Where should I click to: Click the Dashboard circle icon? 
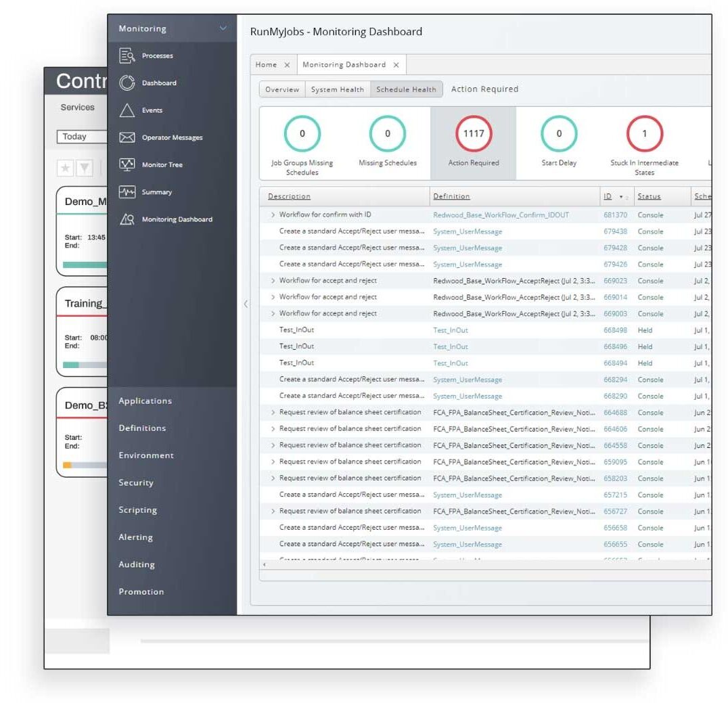[127, 83]
